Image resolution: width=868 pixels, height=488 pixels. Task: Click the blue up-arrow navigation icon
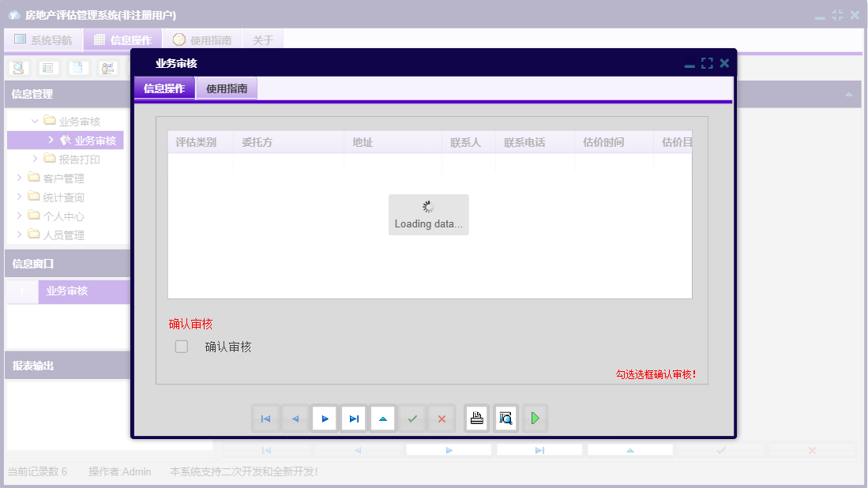382,418
